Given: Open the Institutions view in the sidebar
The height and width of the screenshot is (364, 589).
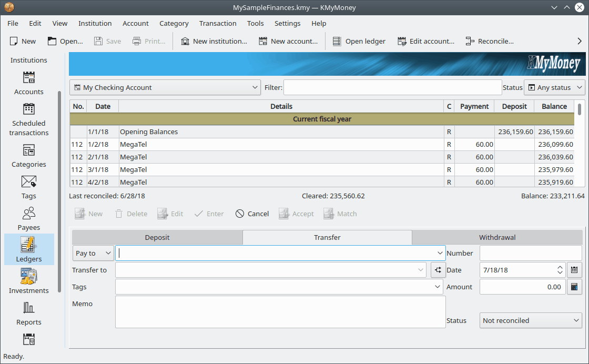Looking at the screenshot, I should pyautogui.click(x=29, y=60).
